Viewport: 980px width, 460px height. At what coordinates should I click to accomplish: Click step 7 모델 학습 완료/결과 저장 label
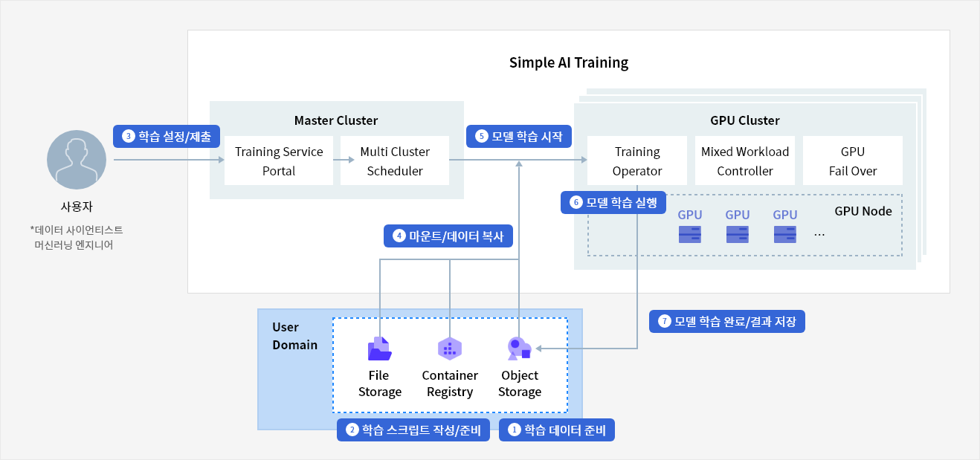(x=726, y=322)
